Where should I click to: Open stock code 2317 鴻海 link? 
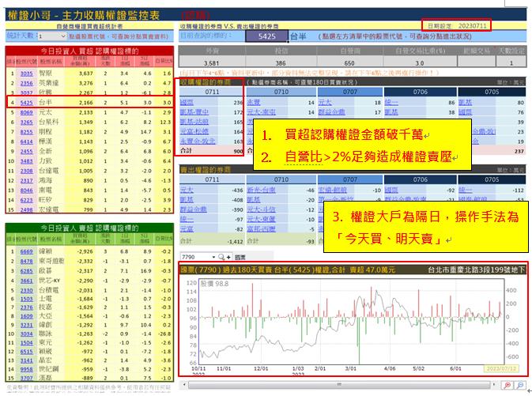click(x=26, y=181)
